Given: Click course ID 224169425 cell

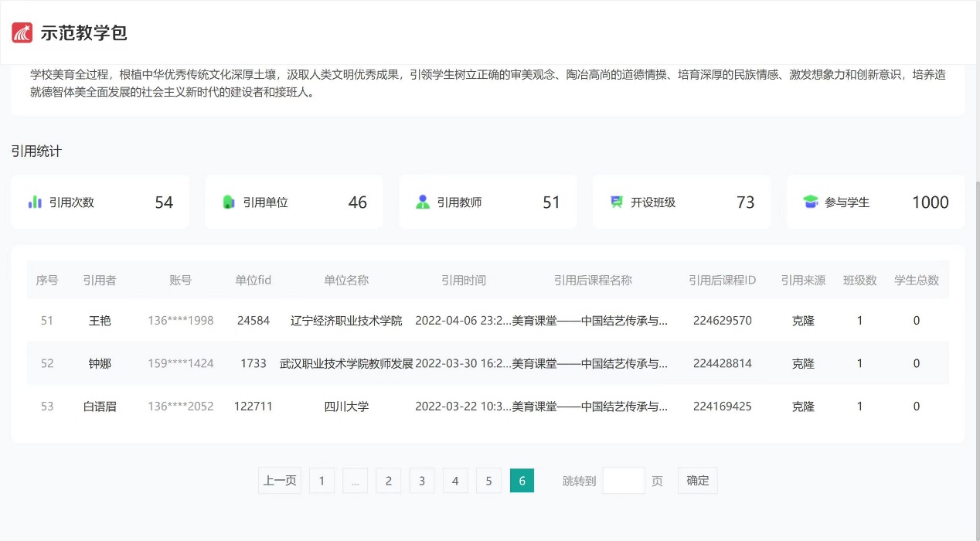Looking at the screenshot, I should pos(722,406).
